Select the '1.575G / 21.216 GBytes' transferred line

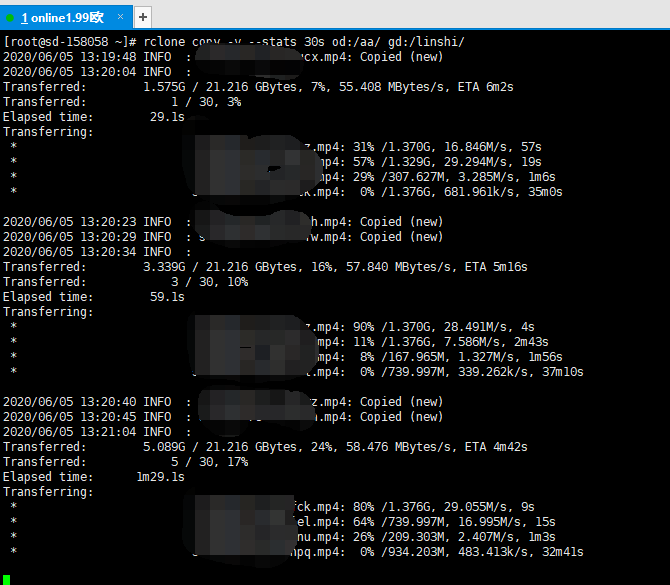[x=258, y=87]
